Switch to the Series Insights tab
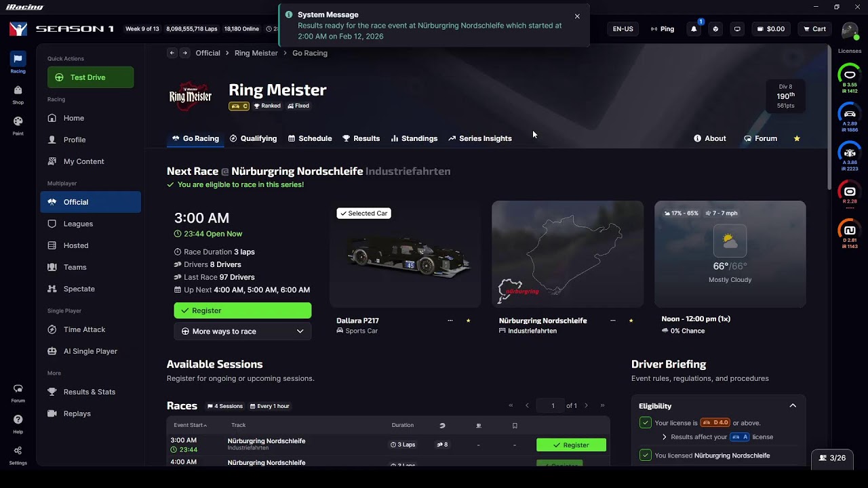 pos(479,138)
